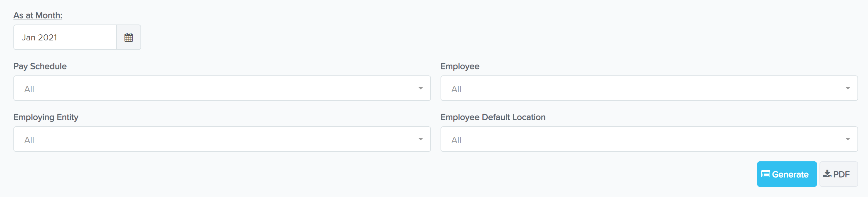Click the download icon on PDF button
868x197 pixels.
pyautogui.click(x=827, y=174)
